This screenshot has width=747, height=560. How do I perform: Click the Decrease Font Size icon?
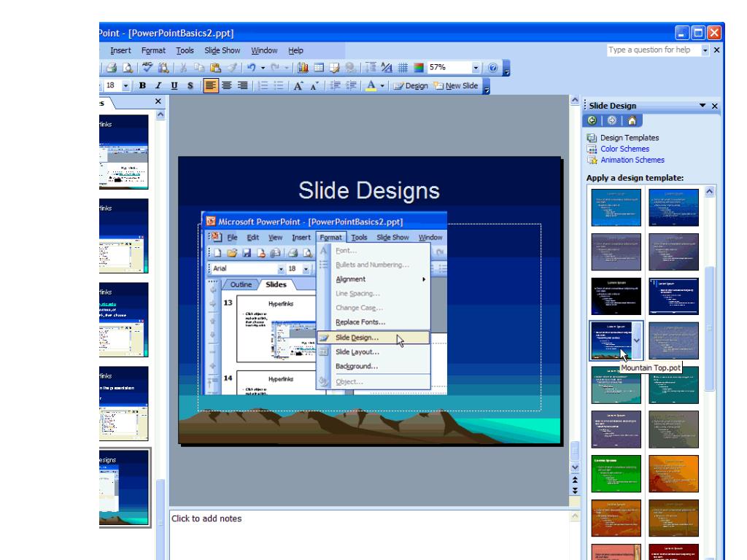314,86
